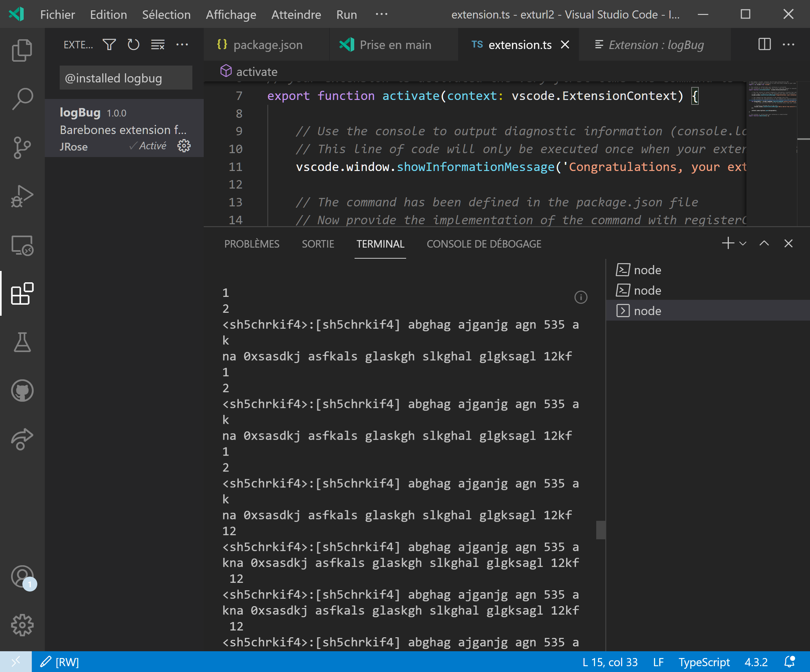
Task: Maximize the panel with the chevron
Action: click(x=764, y=243)
